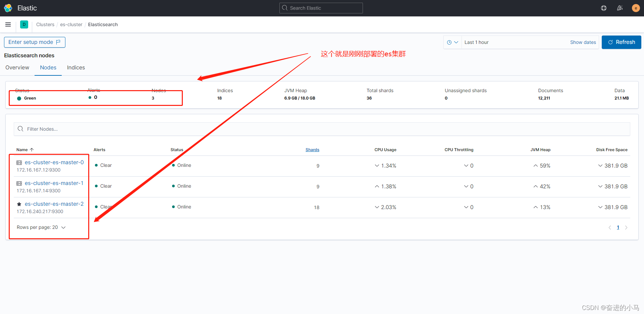Open the newsfeed celebration icon
This screenshot has width=644, height=314.
click(620, 8)
